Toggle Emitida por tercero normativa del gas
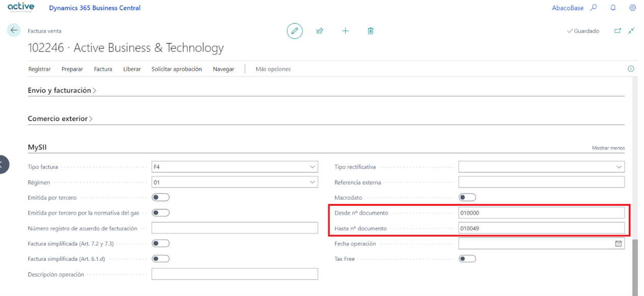The image size is (644, 296). pos(161,213)
